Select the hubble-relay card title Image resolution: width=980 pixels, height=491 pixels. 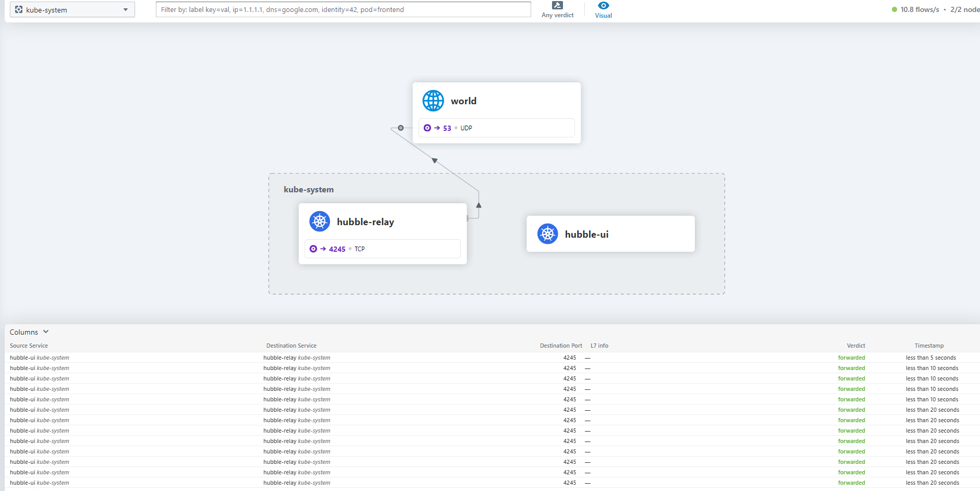click(x=365, y=222)
